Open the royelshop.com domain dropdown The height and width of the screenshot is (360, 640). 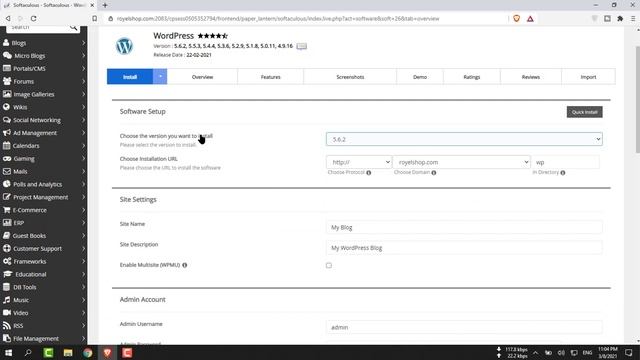[x=461, y=162]
